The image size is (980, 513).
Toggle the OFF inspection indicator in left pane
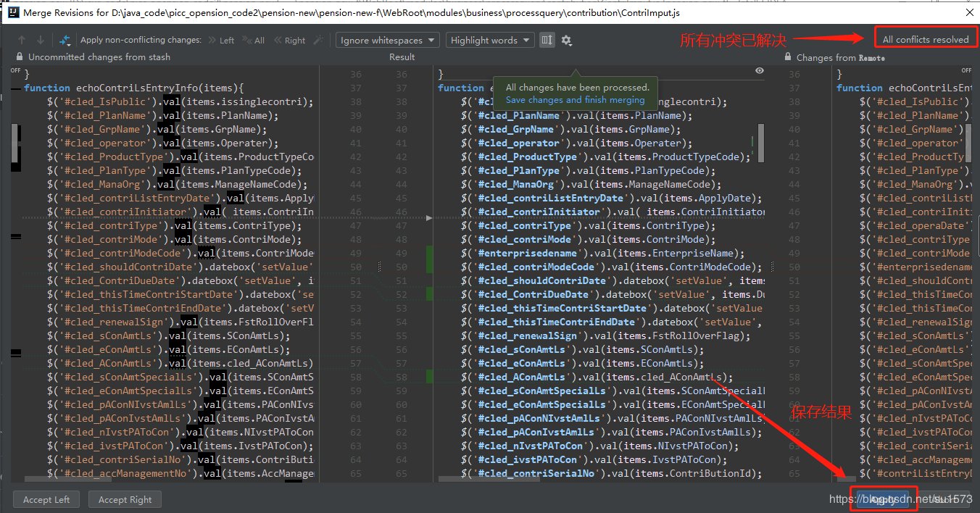[15, 71]
